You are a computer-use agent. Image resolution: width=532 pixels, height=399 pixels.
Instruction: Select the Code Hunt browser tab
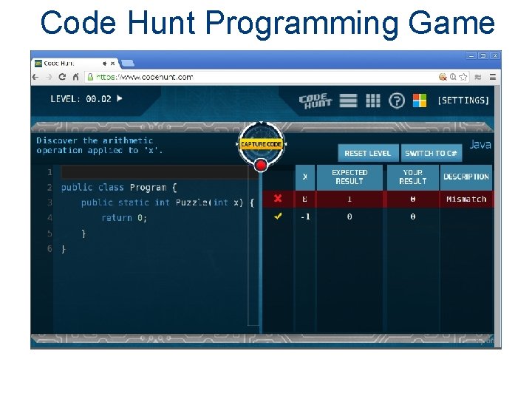[x=75, y=64]
